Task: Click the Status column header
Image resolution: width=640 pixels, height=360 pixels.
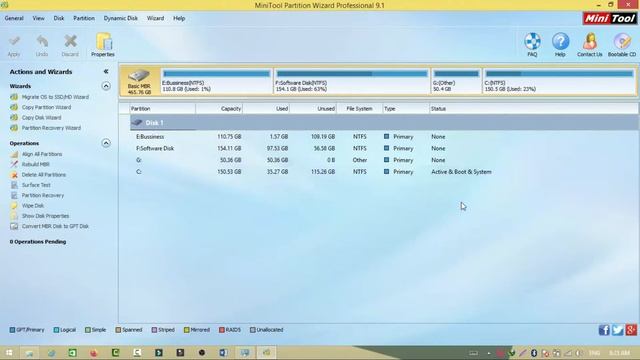Action: [x=533, y=109]
